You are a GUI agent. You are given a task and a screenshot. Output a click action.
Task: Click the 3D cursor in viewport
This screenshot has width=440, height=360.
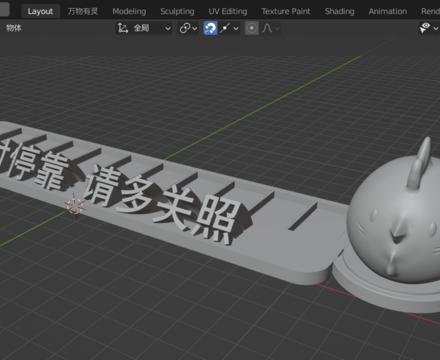pos(75,205)
